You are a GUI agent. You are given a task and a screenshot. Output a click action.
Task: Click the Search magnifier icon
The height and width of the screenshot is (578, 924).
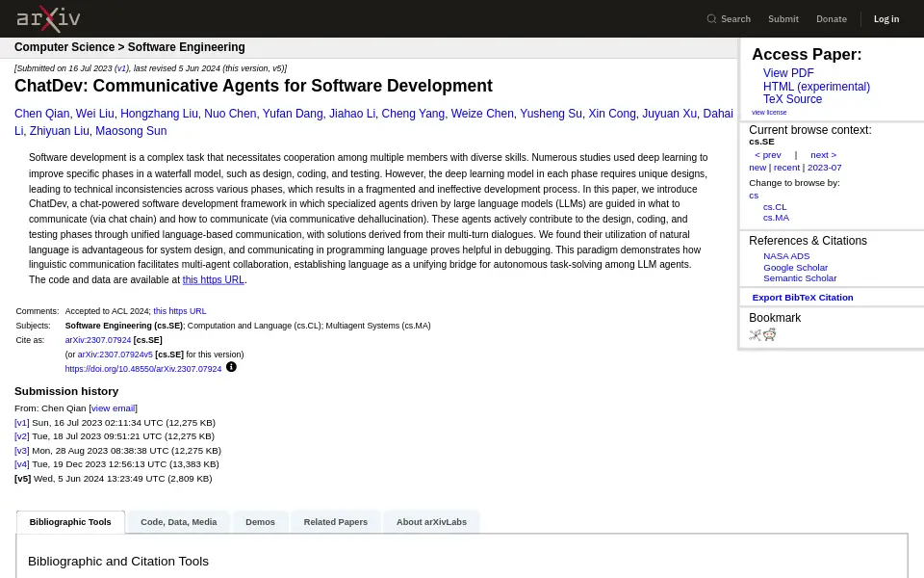711,19
